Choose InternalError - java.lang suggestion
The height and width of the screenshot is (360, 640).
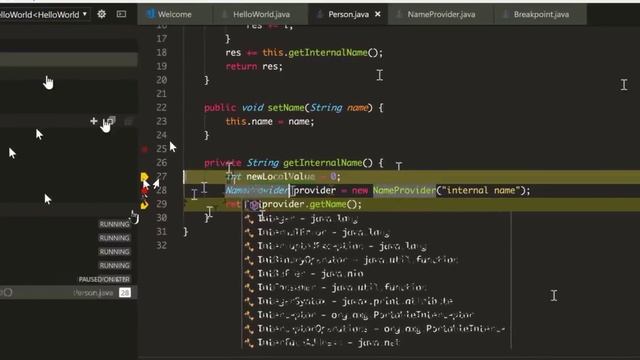pos(376,232)
